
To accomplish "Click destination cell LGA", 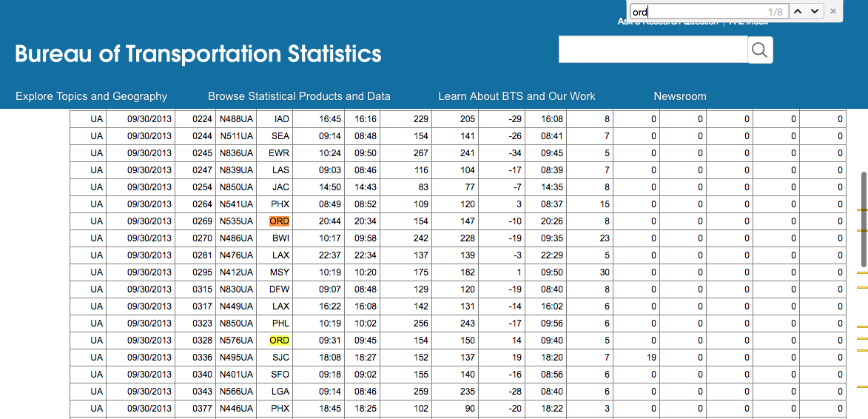I will (x=280, y=392).
